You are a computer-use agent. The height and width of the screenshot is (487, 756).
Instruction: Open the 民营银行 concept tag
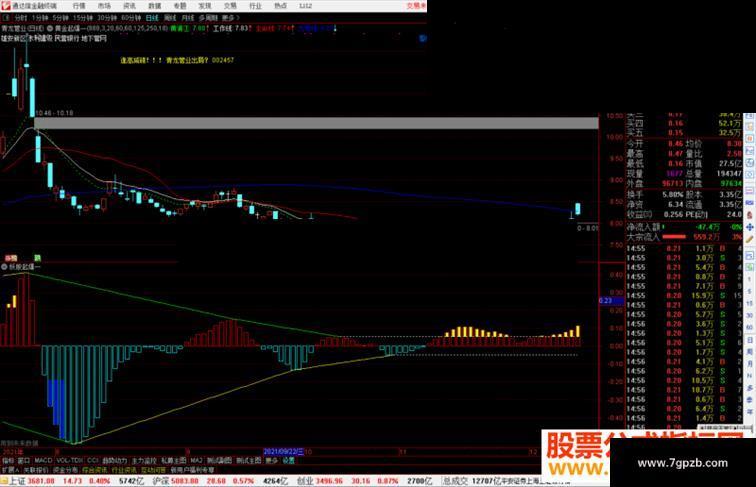(67, 38)
